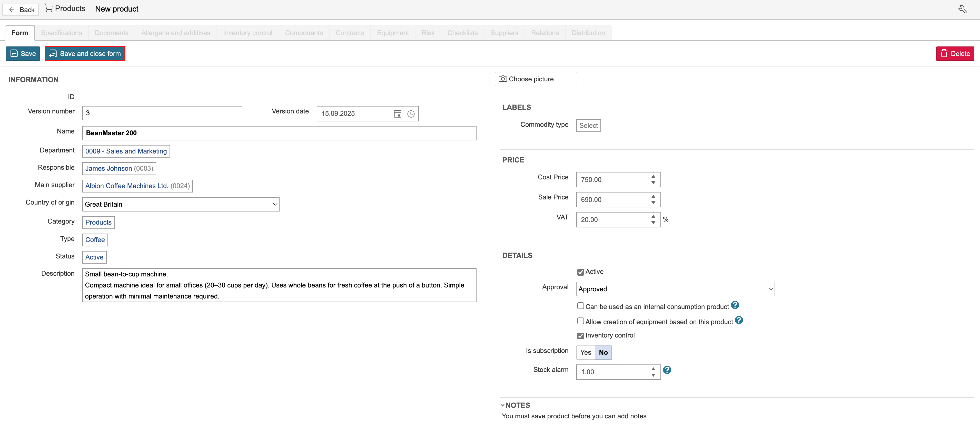
Task: Click Save and close form
Action: pos(85,54)
